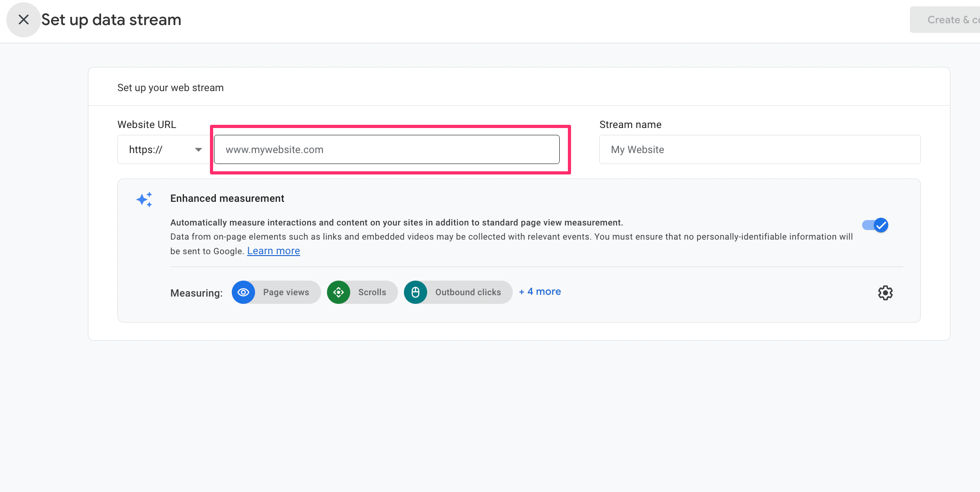Click the Page views eye icon
The height and width of the screenshot is (492, 980).
click(x=243, y=292)
